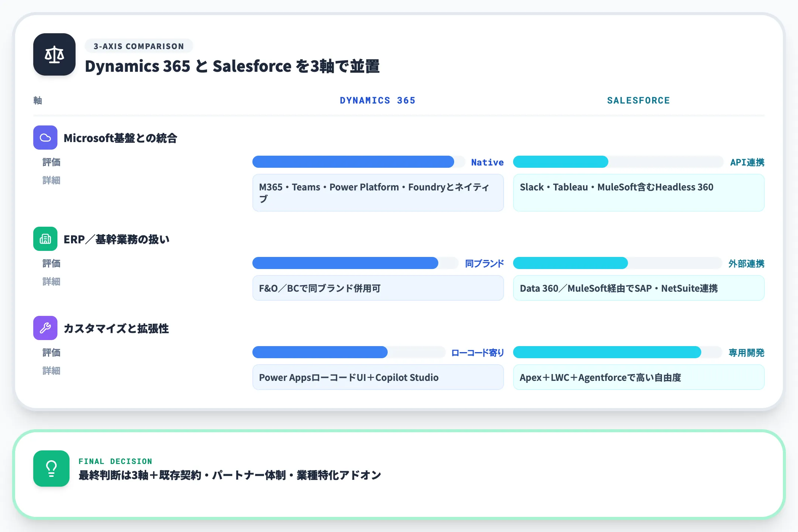Click the Apex＋LWC＋Agentforce detail box
This screenshot has width=798, height=532.
639,377
